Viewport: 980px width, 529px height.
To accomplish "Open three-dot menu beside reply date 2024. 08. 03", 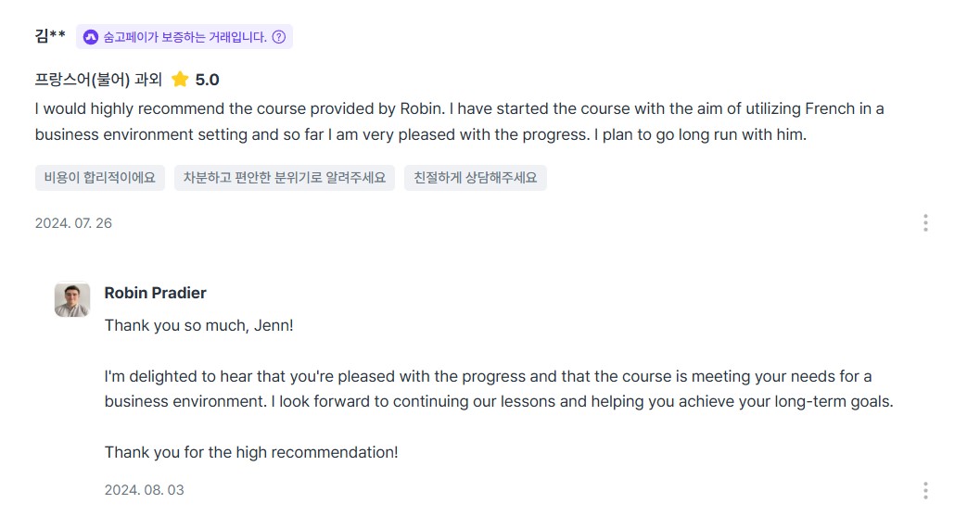I will click(925, 490).
